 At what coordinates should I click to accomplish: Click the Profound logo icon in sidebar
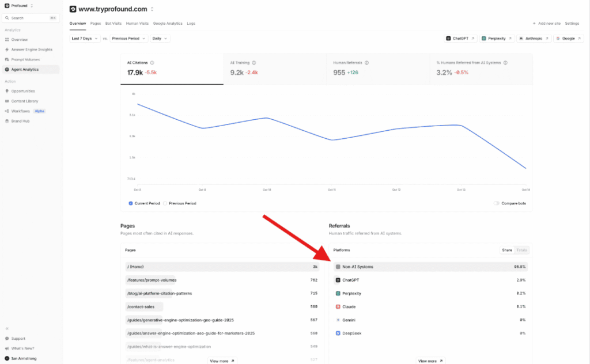click(7, 6)
